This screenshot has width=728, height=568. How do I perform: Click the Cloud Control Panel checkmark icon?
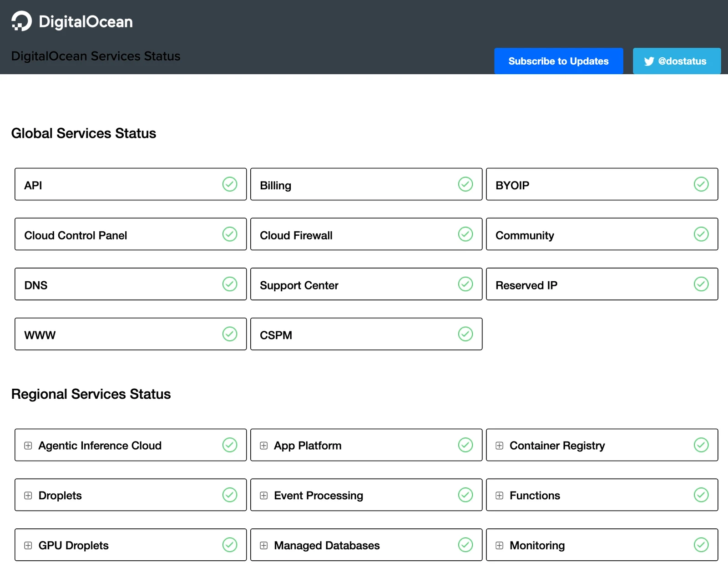point(230,234)
